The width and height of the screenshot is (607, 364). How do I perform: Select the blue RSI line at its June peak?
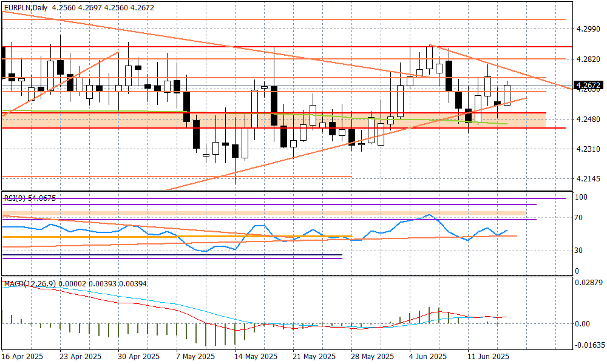[x=429, y=215]
